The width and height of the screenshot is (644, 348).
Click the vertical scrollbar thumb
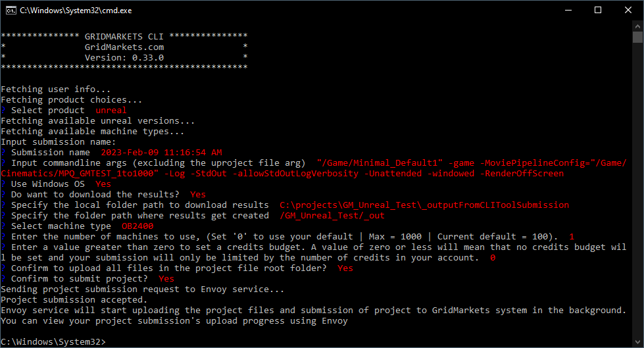pyautogui.click(x=637, y=37)
